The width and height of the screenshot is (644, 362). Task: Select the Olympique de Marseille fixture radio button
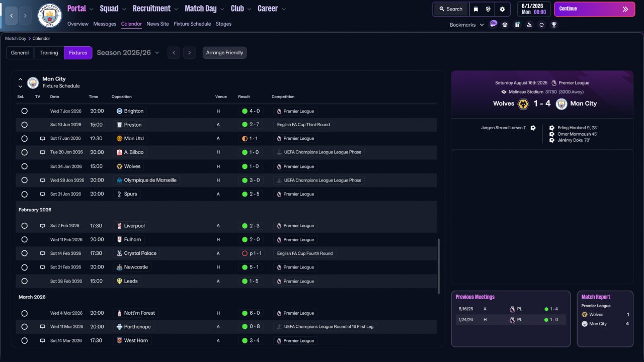pyautogui.click(x=24, y=180)
